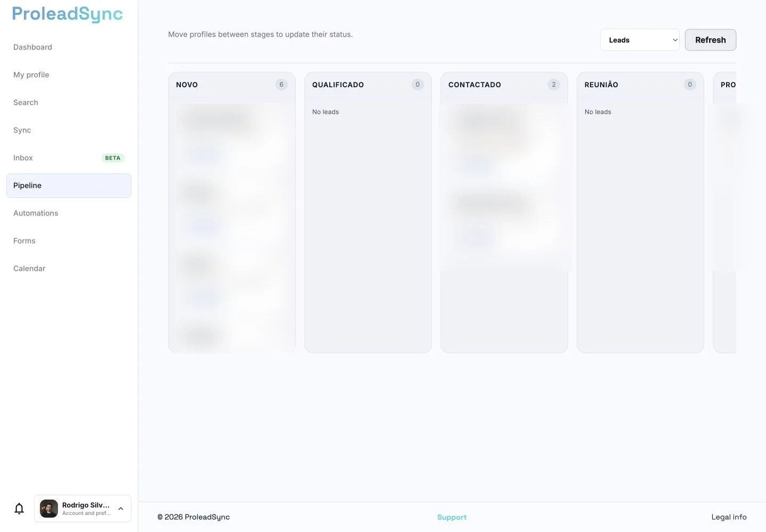
Task: Click the NOVO count badge showing 6
Action: 281,85
